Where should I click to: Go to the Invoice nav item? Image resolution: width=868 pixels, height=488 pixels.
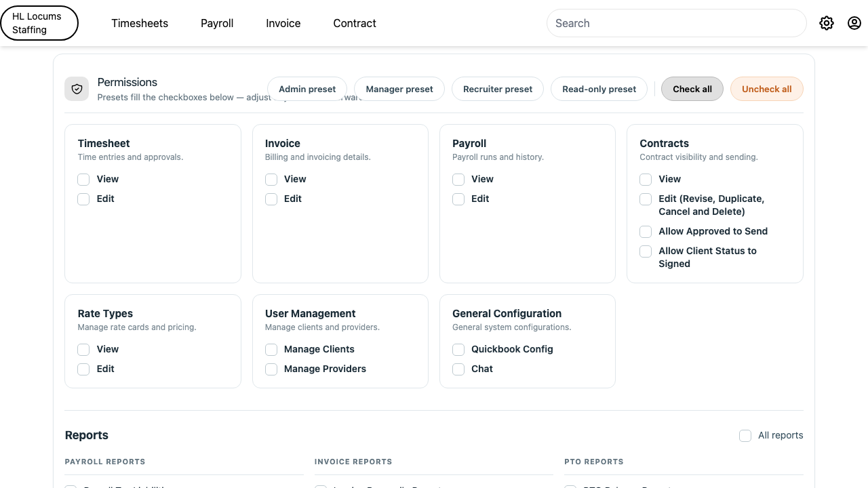(x=283, y=23)
